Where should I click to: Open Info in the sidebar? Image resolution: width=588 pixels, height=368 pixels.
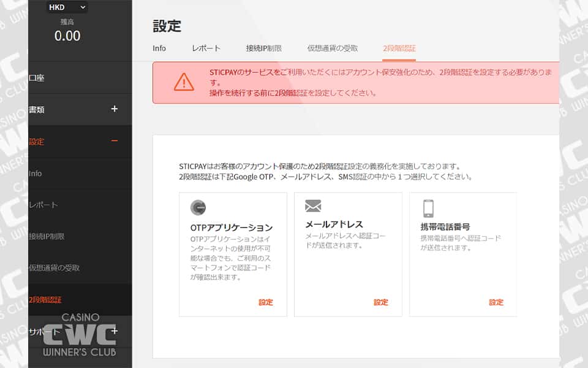point(36,174)
